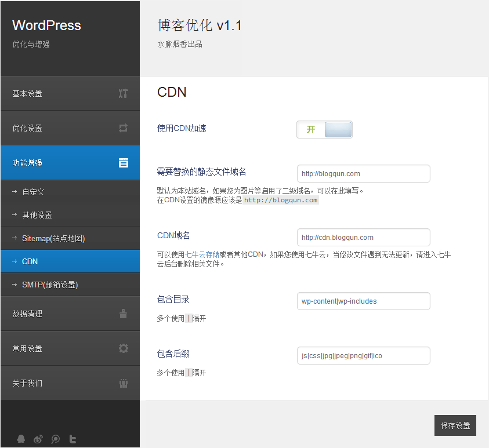Open the 数据清理 menu section
Image resolution: width=489 pixels, height=448 pixels.
click(x=70, y=314)
